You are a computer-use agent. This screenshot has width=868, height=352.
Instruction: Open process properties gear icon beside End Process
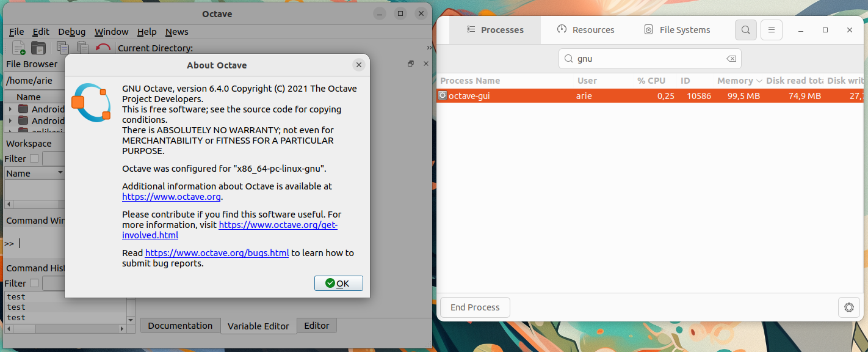(x=848, y=307)
